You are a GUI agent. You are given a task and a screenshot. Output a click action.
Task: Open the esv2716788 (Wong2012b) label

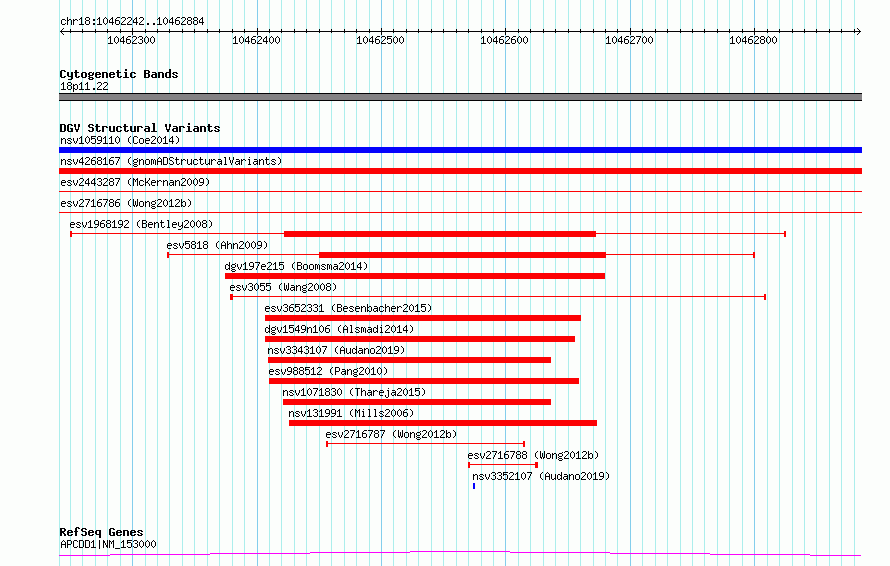(x=533, y=455)
